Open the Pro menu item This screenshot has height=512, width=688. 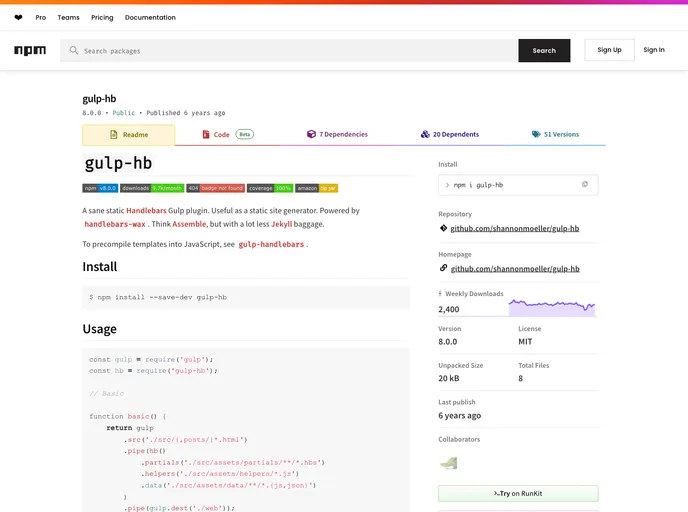coord(41,18)
